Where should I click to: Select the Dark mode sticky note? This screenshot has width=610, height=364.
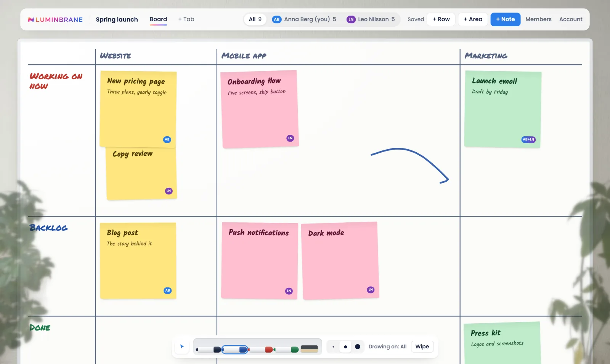(x=340, y=261)
